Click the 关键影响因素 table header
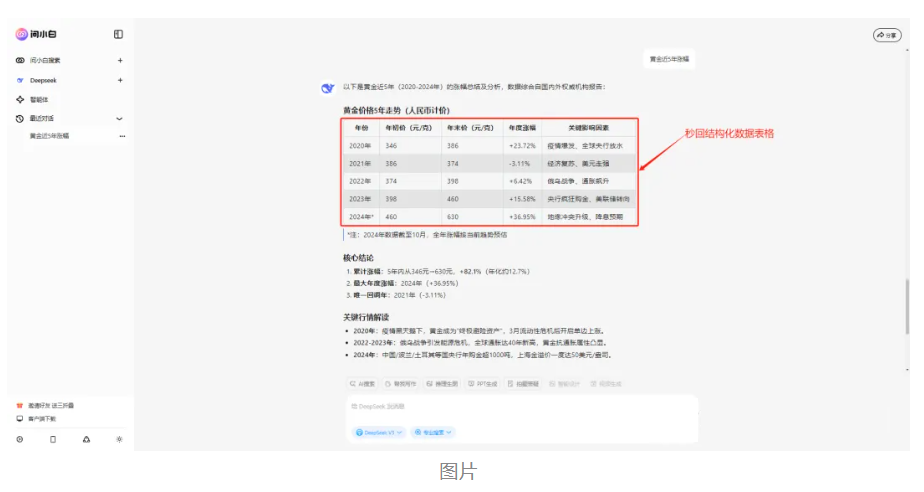This screenshot has width=924, height=492. point(589,128)
